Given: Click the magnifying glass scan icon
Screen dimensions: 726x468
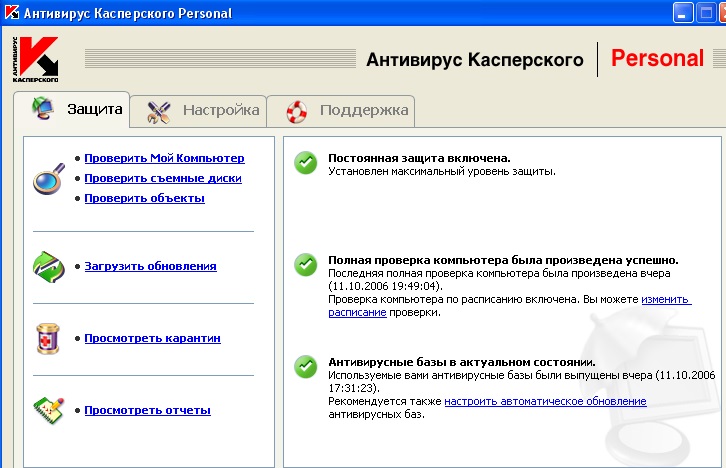Looking at the screenshot, I should 48,179.
